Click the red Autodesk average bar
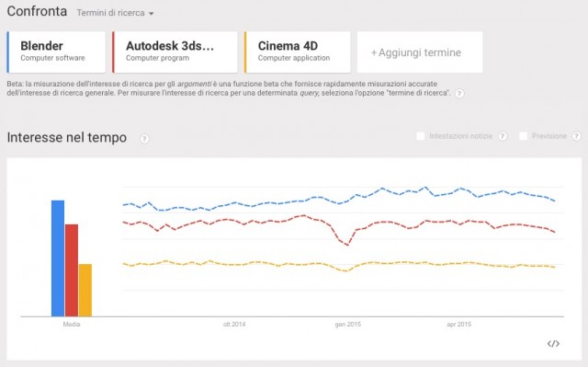The image size is (588, 367). coord(72,270)
